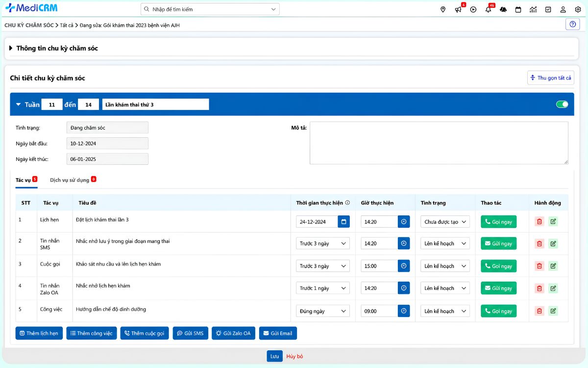Viewport: 588px width, 368px height.
Task: Open time picker for 15:00 row
Action: click(404, 266)
